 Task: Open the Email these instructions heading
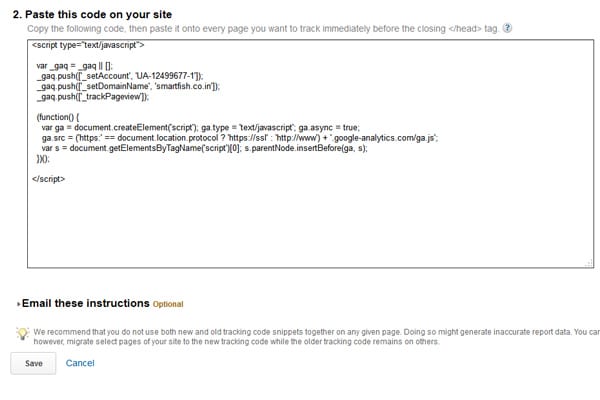pyautogui.click(x=86, y=303)
